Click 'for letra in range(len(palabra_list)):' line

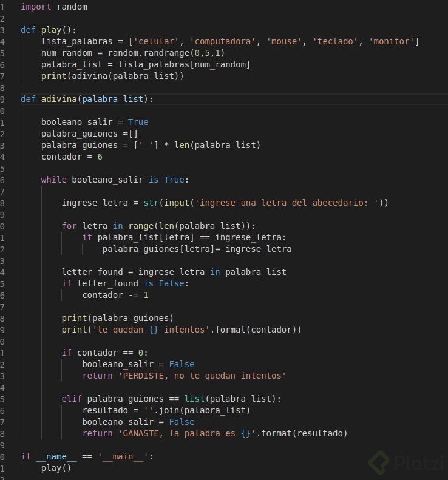point(158,226)
